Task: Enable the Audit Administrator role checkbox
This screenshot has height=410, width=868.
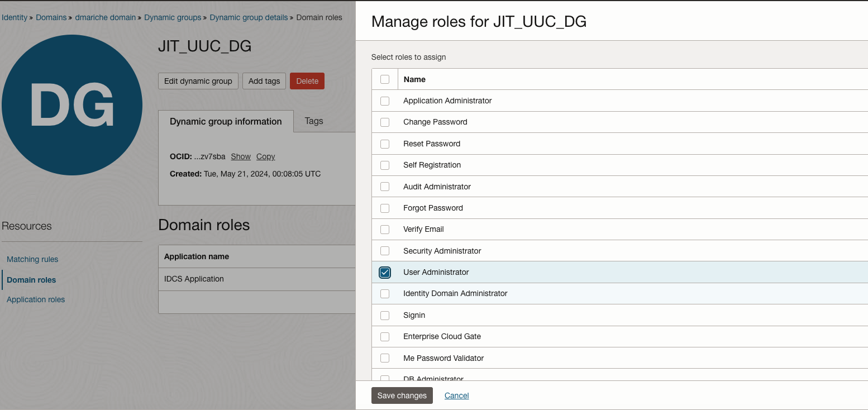Action: click(x=385, y=187)
